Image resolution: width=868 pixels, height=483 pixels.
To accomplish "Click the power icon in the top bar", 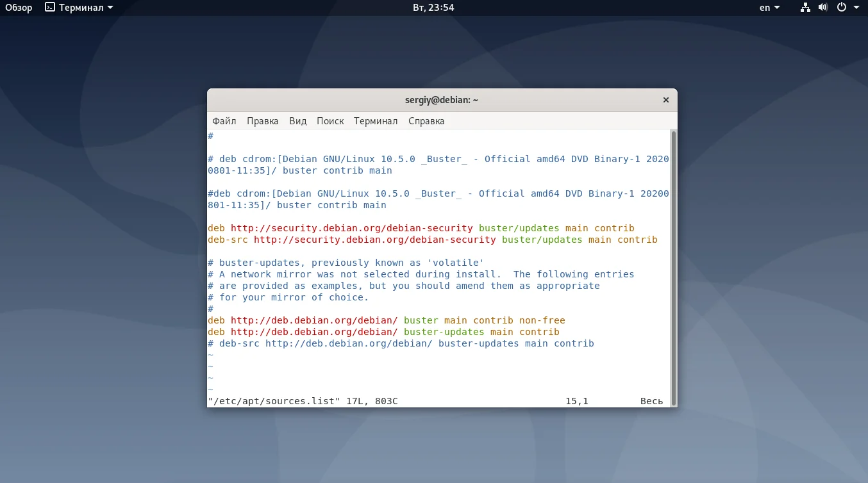I will coord(842,8).
